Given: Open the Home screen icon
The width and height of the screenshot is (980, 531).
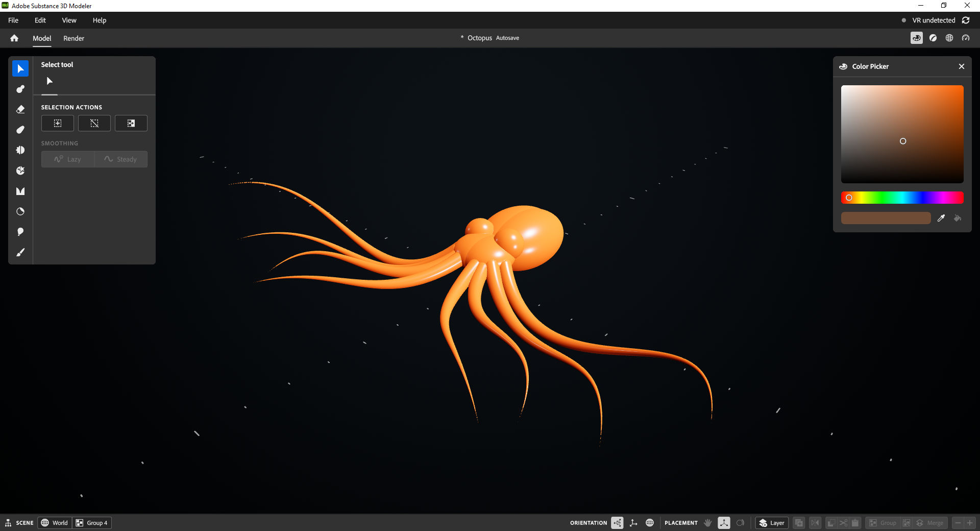Looking at the screenshot, I should coord(14,38).
